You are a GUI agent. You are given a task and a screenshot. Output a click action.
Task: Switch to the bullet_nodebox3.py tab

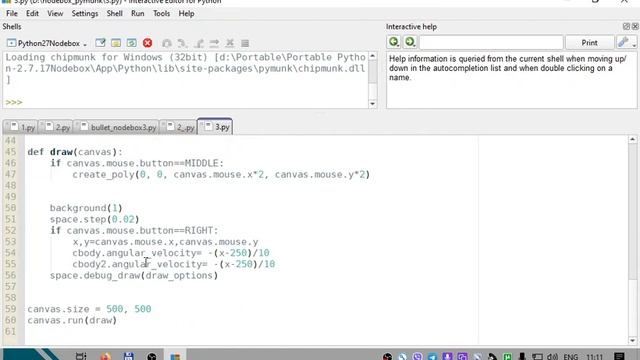pyautogui.click(x=116, y=127)
